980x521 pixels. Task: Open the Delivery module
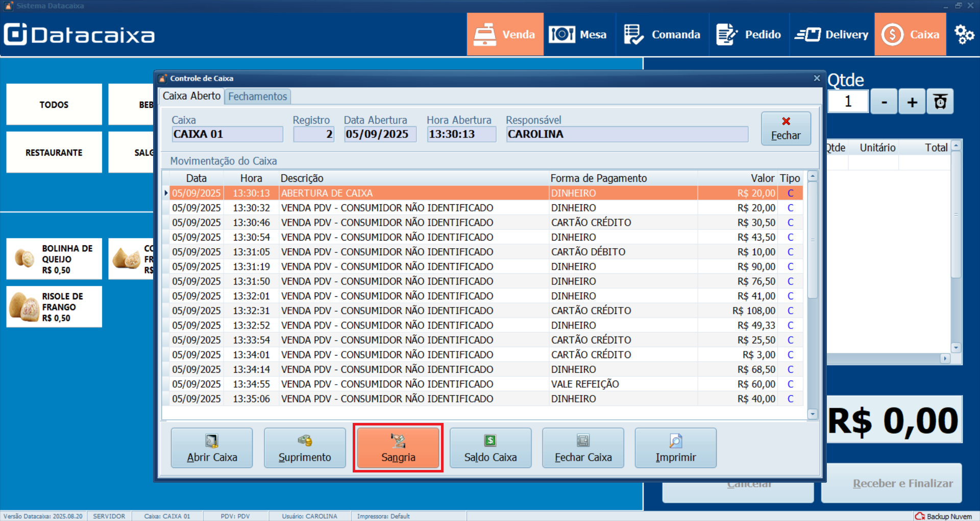tap(831, 35)
